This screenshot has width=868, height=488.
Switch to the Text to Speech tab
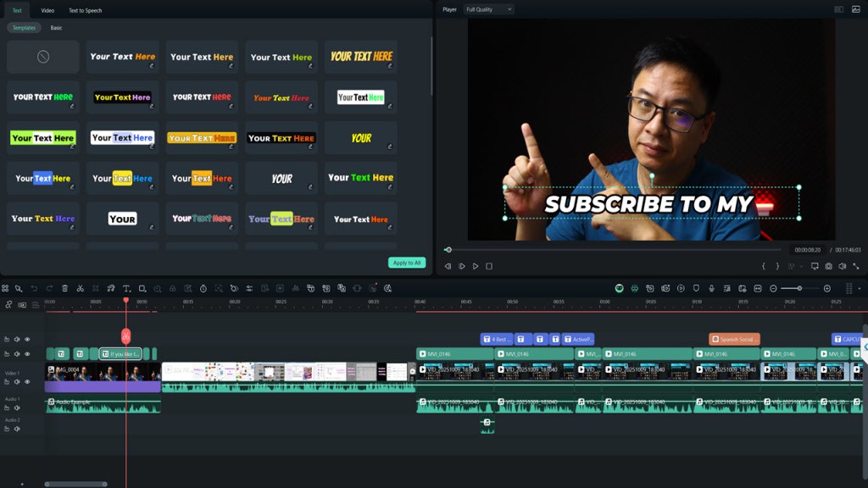85,10
